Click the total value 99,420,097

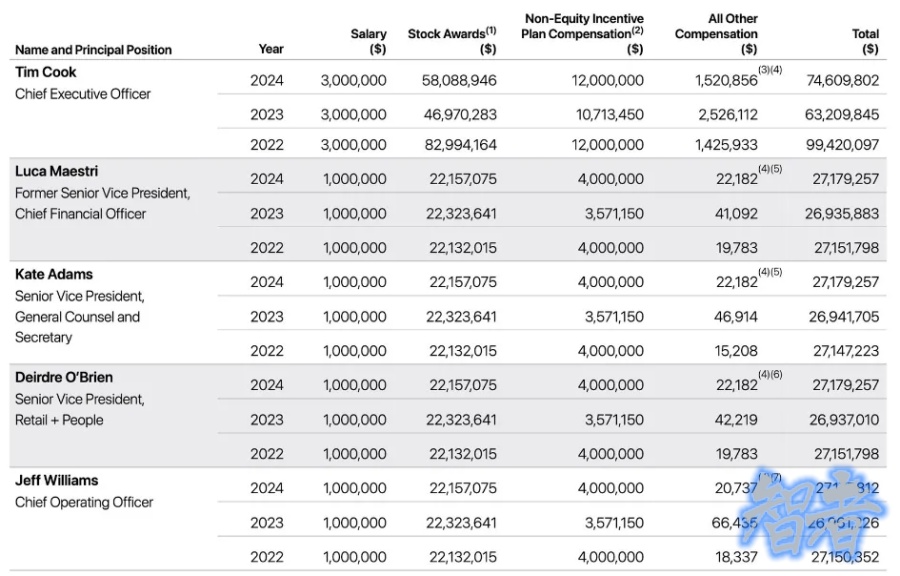click(x=842, y=145)
